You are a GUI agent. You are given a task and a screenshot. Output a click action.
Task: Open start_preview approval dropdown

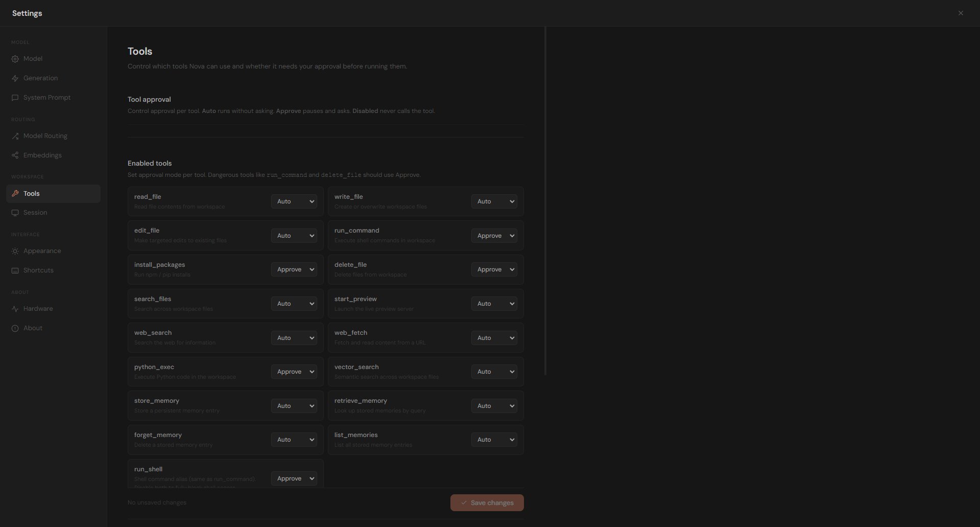494,304
